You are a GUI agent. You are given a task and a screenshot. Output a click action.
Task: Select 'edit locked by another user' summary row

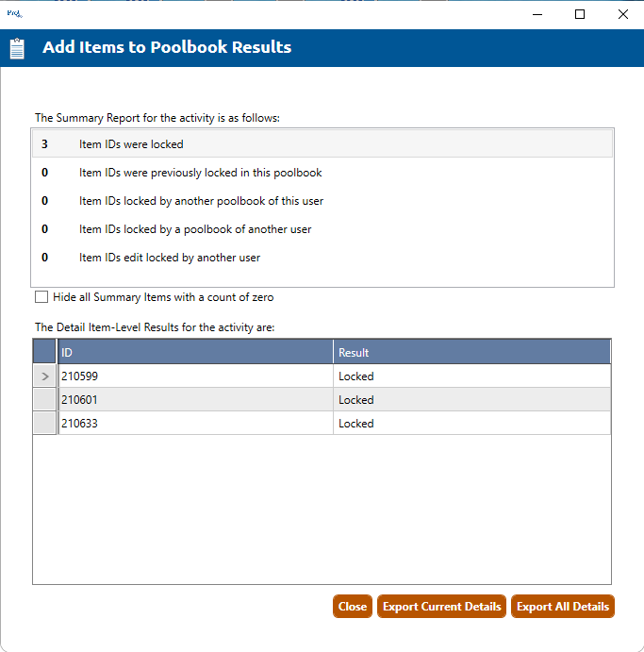tap(322, 258)
